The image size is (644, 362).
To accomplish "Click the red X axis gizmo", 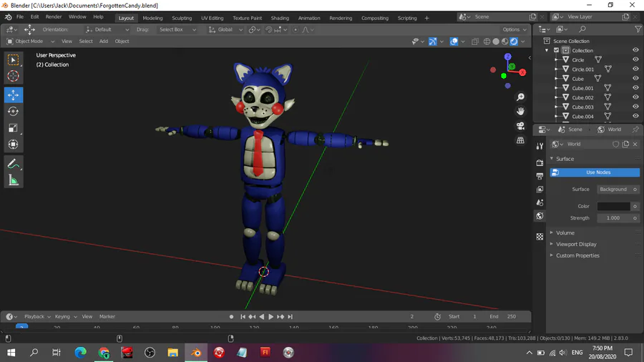I will click(522, 73).
